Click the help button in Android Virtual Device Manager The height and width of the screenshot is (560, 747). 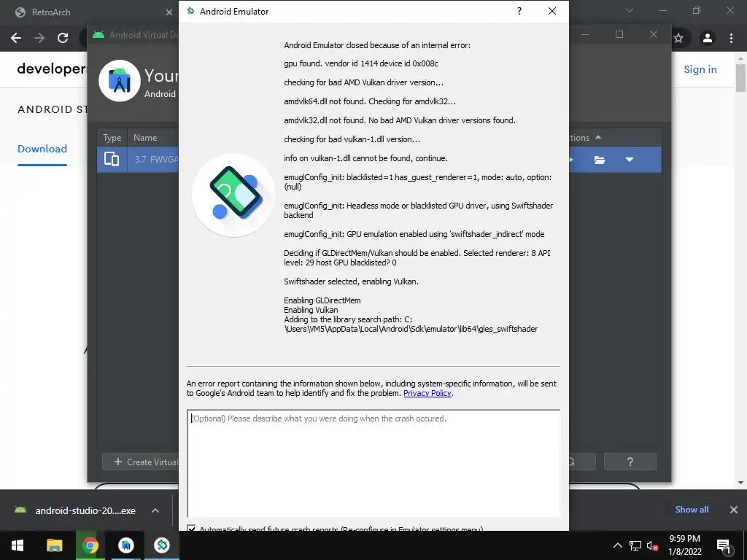coord(630,462)
